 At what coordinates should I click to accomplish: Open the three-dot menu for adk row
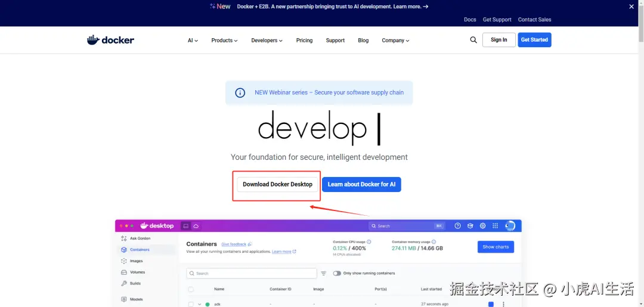(x=503, y=304)
